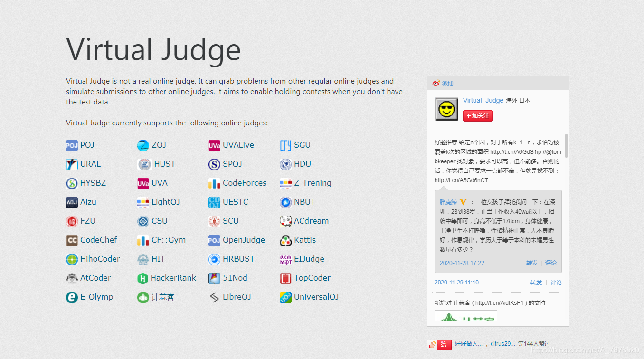Click the Weibo logo in widget header
This screenshot has height=359, width=644.
tap(436, 83)
